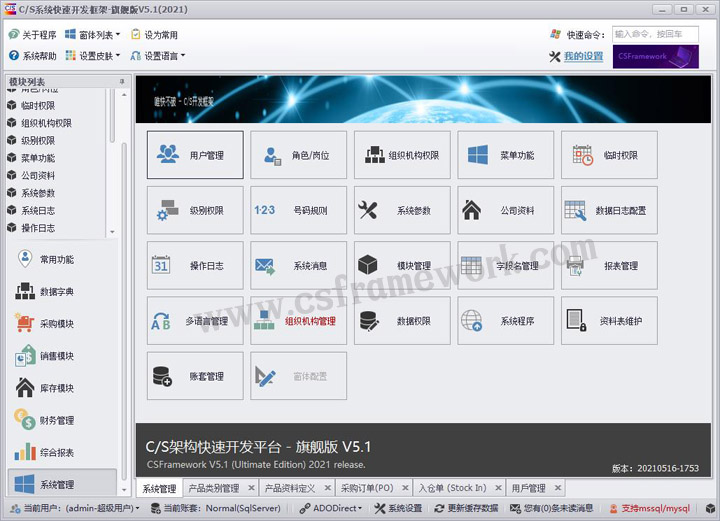Open 系统参数 wrench tile
Viewport: 720px width, 521px height.
402,211
